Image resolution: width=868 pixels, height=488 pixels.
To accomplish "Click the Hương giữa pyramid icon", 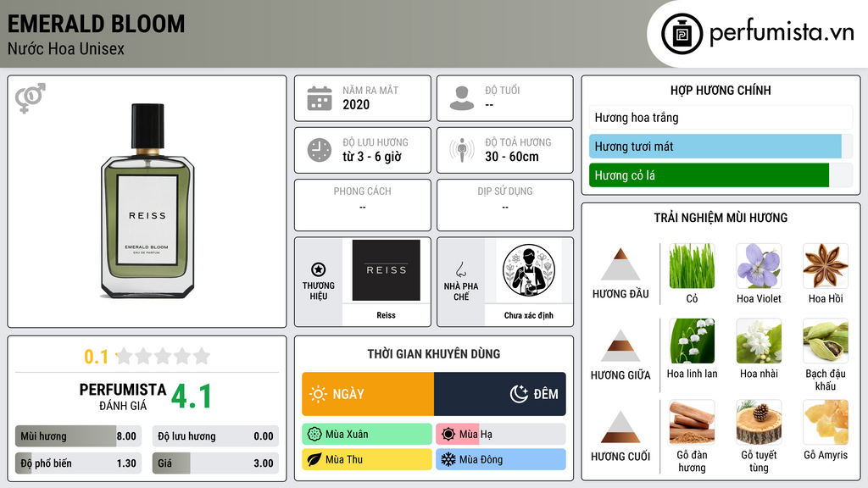I will coord(620,346).
